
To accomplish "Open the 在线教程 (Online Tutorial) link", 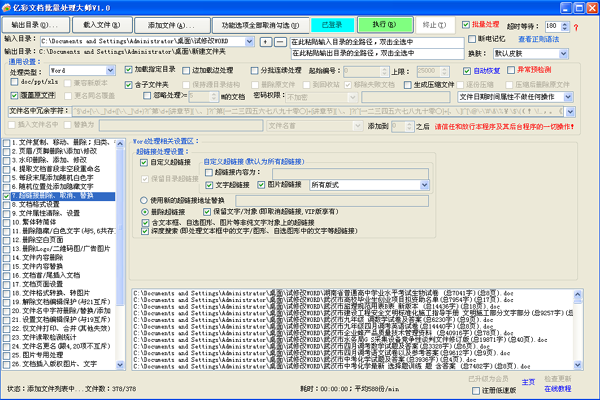I will pyautogui.click(x=558, y=387).
